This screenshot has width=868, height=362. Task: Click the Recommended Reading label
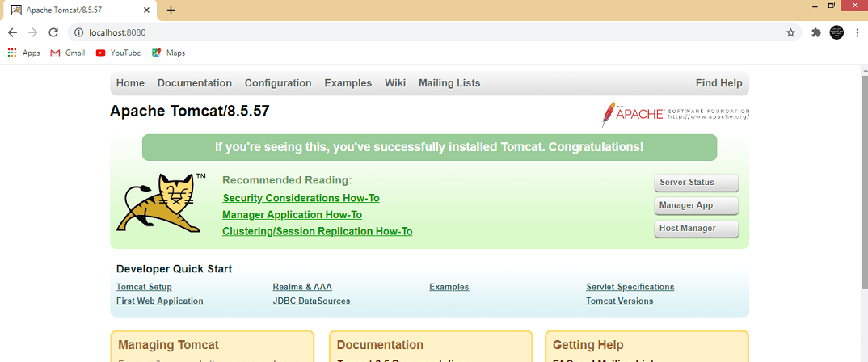click(x=287, y=180)
